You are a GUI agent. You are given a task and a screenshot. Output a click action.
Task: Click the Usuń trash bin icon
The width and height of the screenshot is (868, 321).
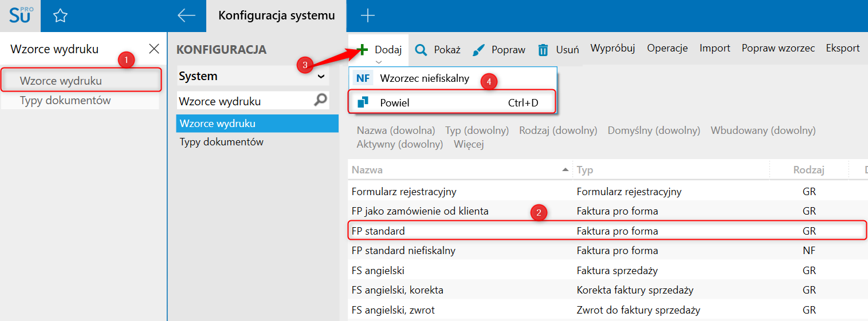[543, 50]
